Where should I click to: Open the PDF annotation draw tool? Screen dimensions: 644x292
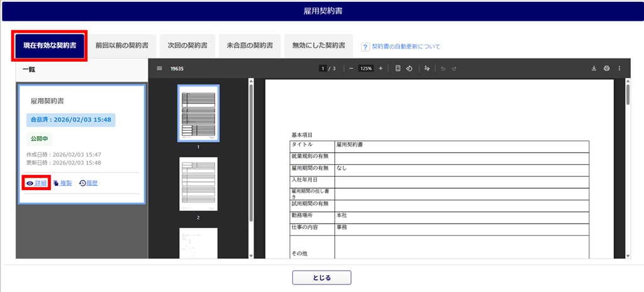tap(427, 69)
